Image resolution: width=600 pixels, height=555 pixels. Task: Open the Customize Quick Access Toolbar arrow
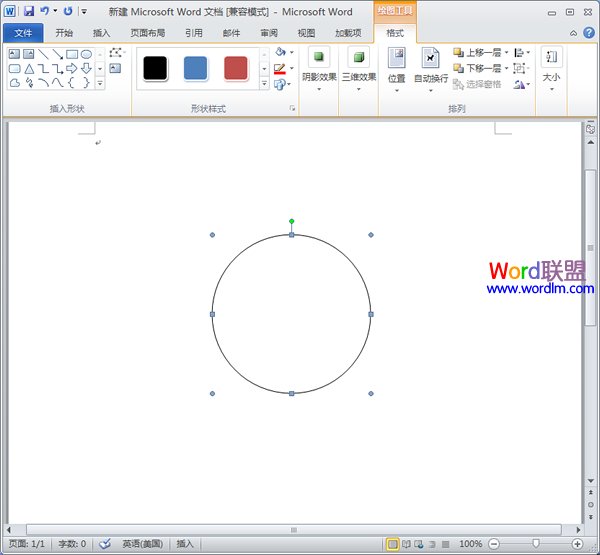pyautogui.click(x=84, y=11)
